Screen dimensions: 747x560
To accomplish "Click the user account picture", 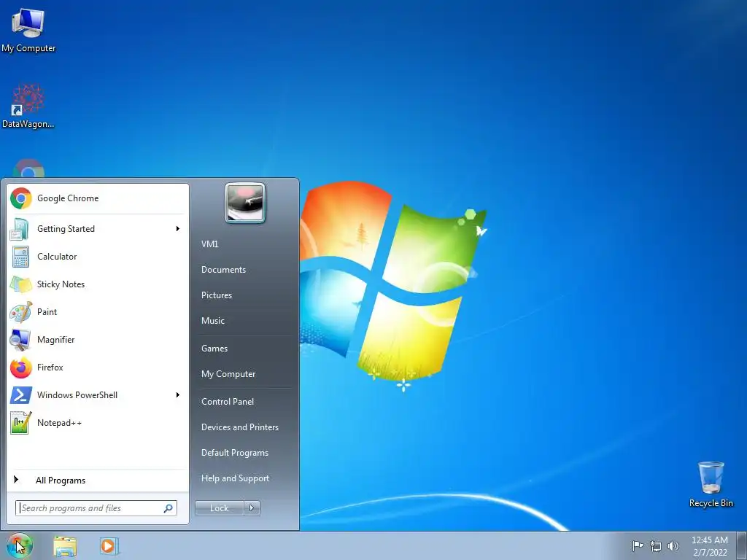I will click(245, 203).
